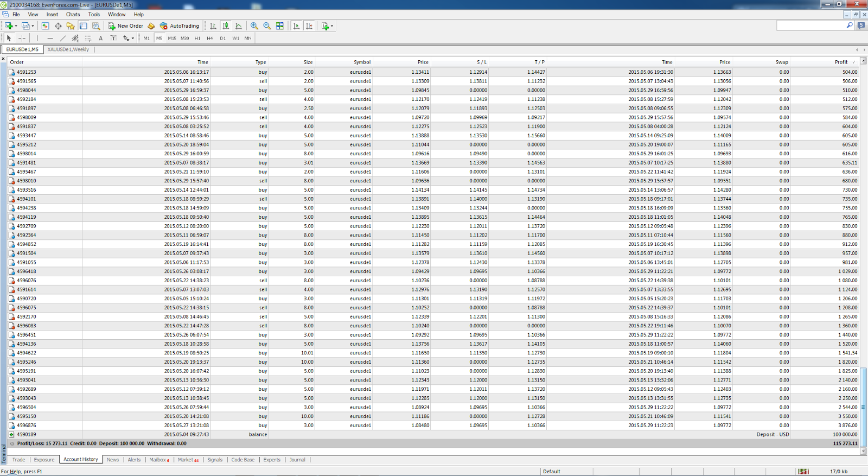Switch timeframe to H4
This screenshot has height=476, width=868.
click(210, 38)
